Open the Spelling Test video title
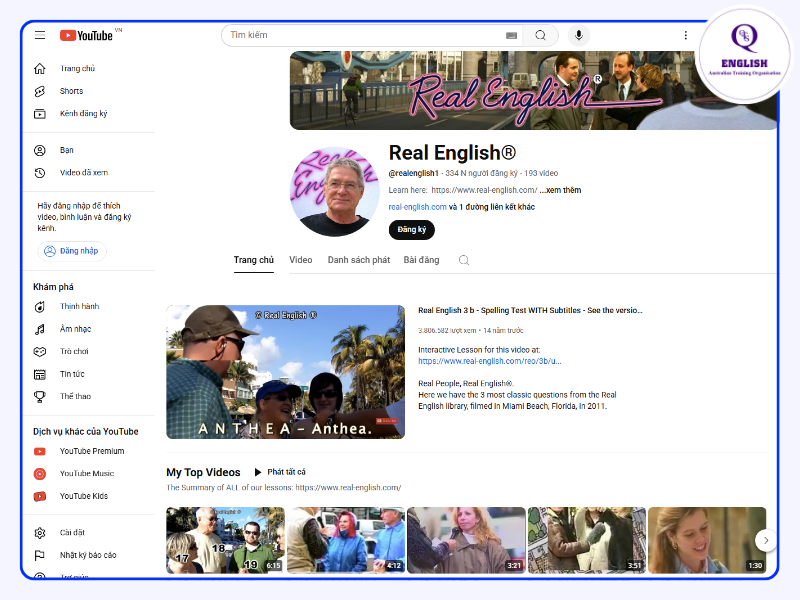Screen dimensions: 800x600 pos(530,310)
